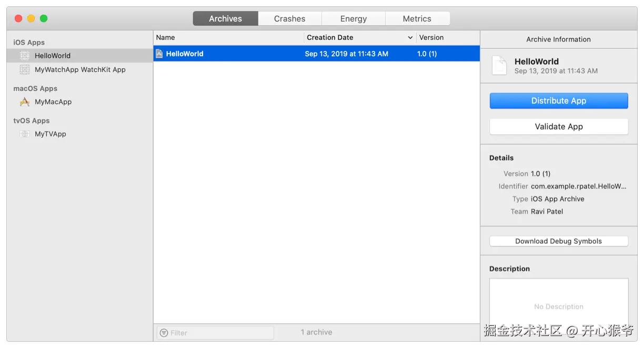Sort by the Creation Date column chevron

tap(410, 38)
